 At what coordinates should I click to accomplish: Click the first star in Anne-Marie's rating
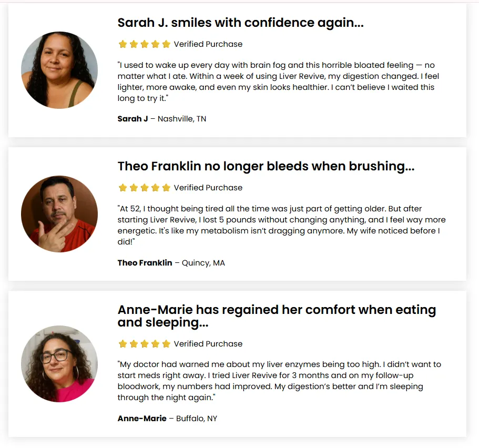(x=123, y=344)
